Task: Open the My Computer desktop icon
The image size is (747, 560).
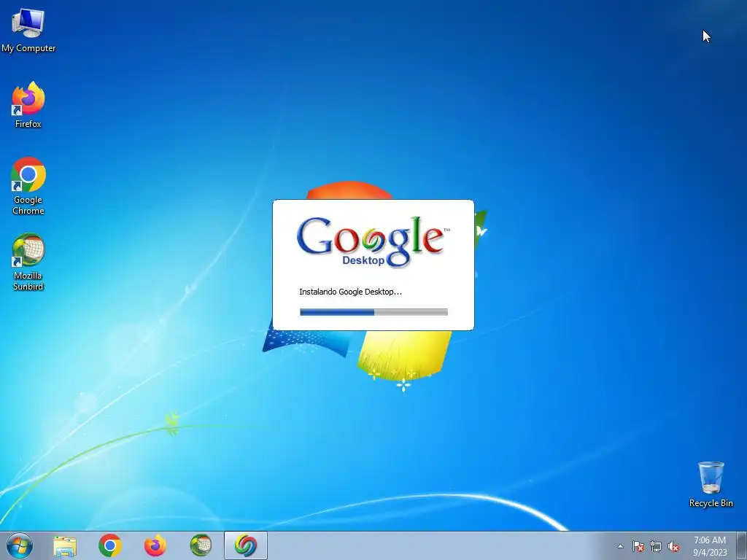Action: [x=28, y=31]
